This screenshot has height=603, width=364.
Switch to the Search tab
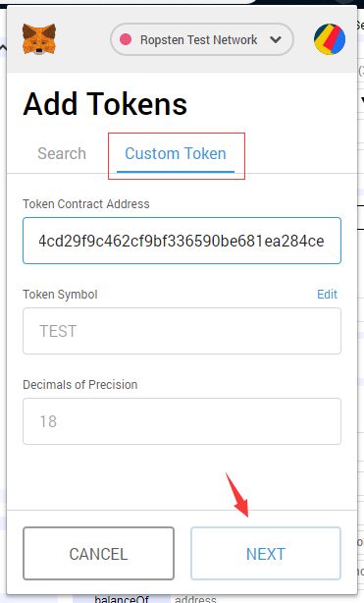(62, 153)
